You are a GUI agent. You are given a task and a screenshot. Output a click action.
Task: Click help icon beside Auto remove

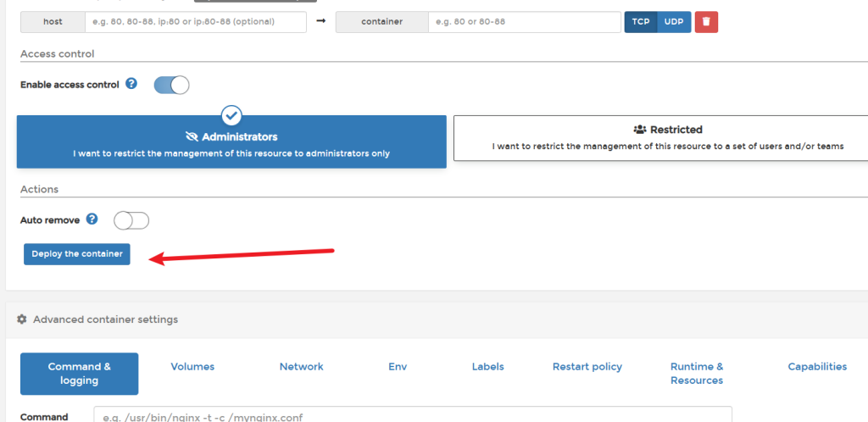click(x=92, y=219)
